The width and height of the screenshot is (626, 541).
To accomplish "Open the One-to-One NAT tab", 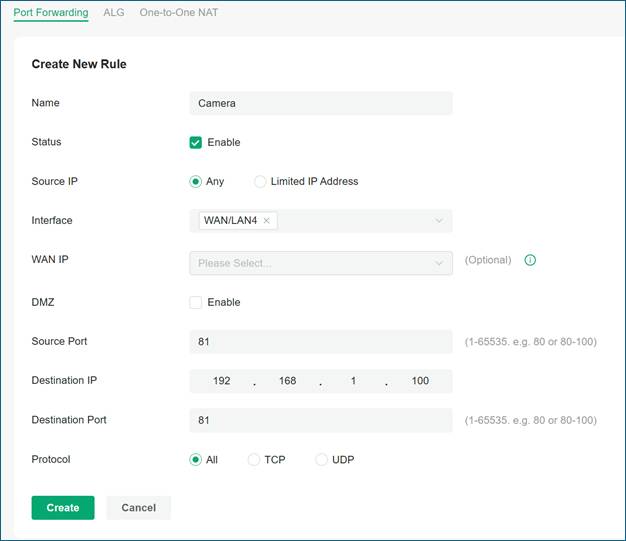I will click(178, 12).
